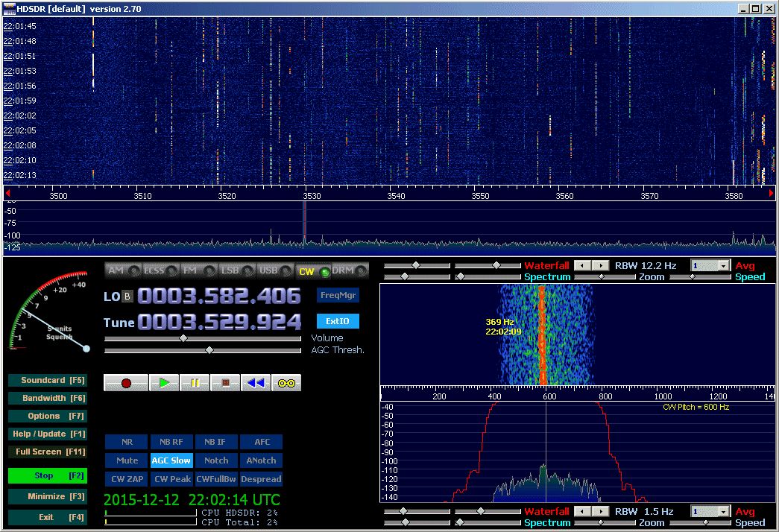Open the FreqMgr frequency manager

338,296
